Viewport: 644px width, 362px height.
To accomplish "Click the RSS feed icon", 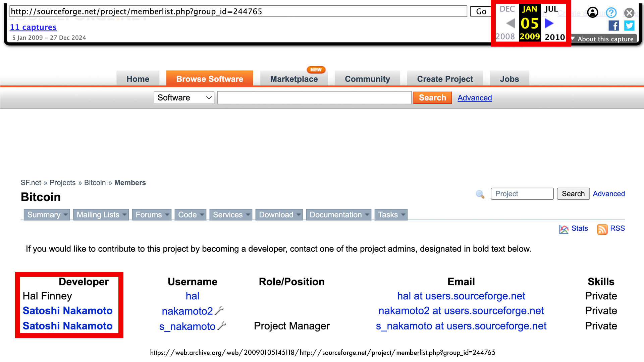I will pyautogui.click(x=602, y=229).
